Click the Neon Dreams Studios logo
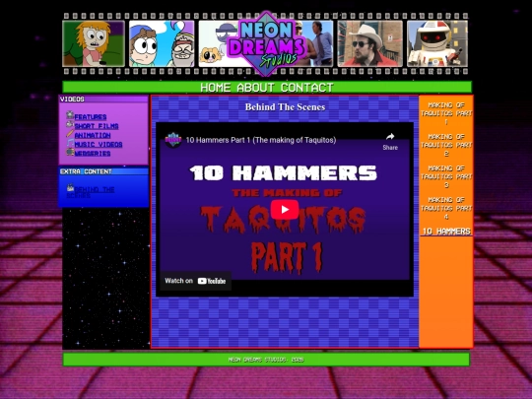532x399 pixels. (266, 43)
